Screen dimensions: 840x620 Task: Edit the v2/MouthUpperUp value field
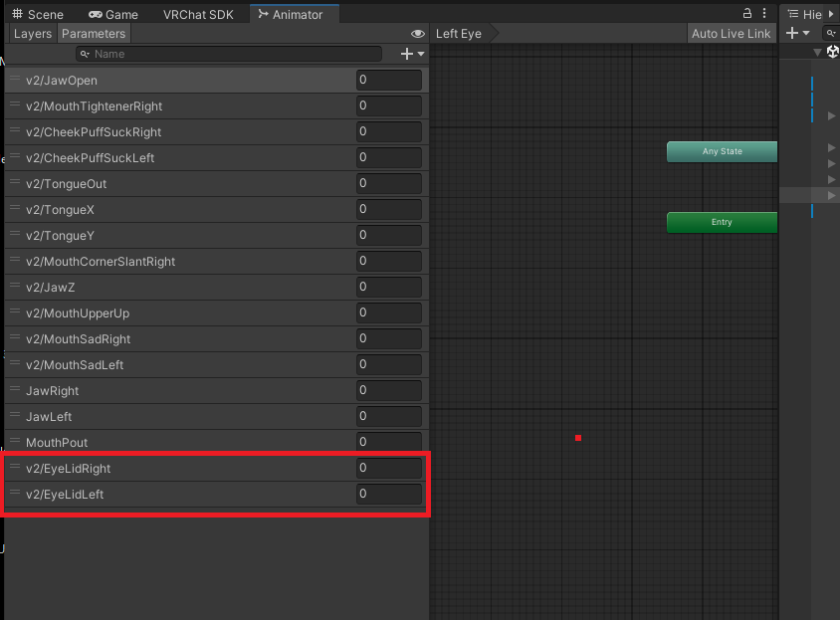389,312
